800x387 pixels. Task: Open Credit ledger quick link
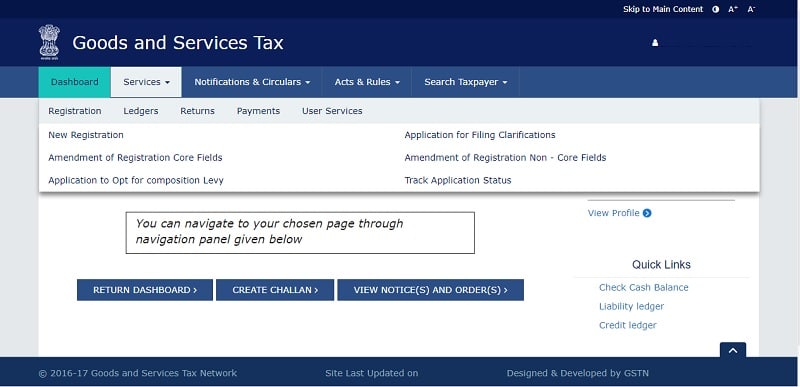(628, 325)
